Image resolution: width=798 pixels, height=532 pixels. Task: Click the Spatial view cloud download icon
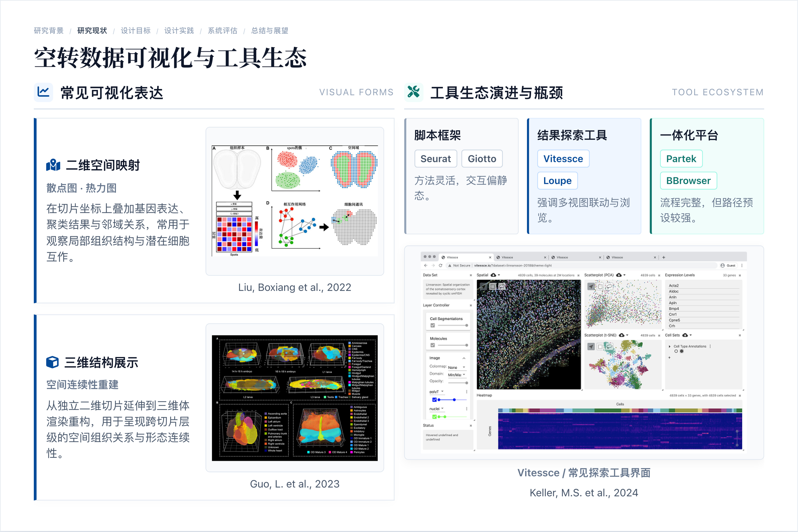[x=494, y=275]
